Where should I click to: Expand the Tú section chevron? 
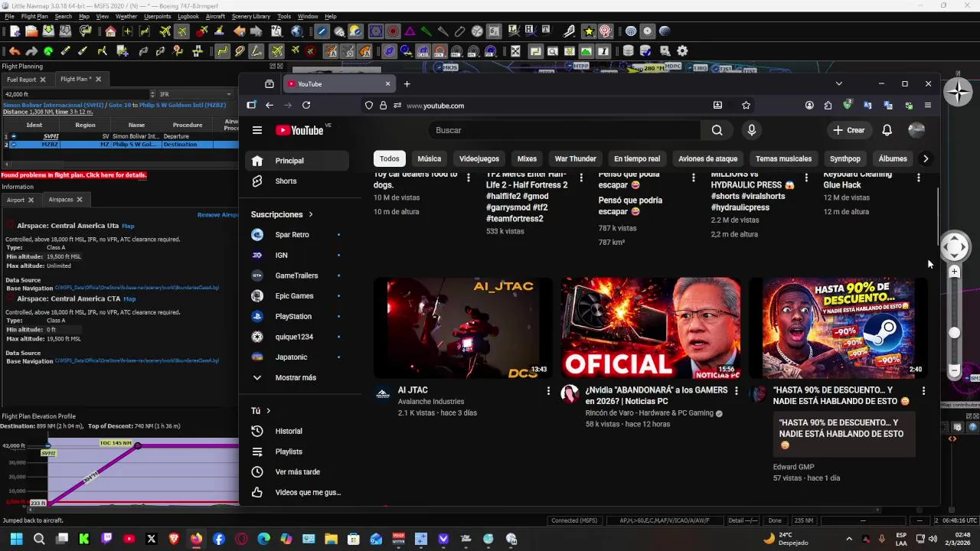click(x=268, y=411)
